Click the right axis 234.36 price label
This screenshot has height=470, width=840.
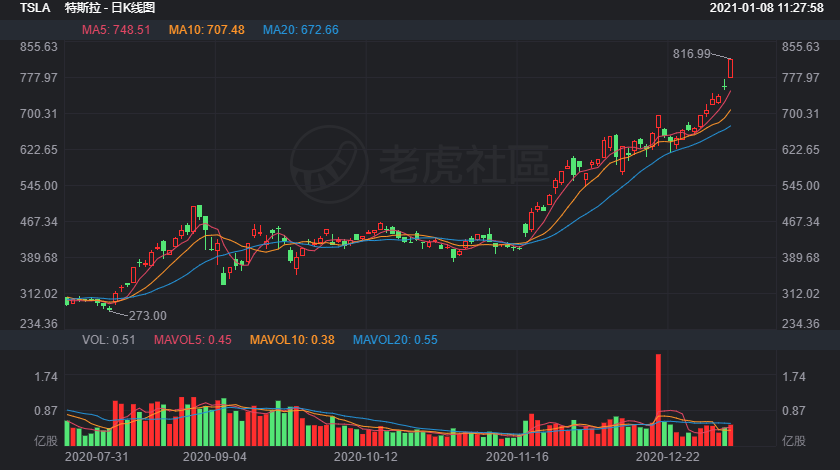[800, 324]
